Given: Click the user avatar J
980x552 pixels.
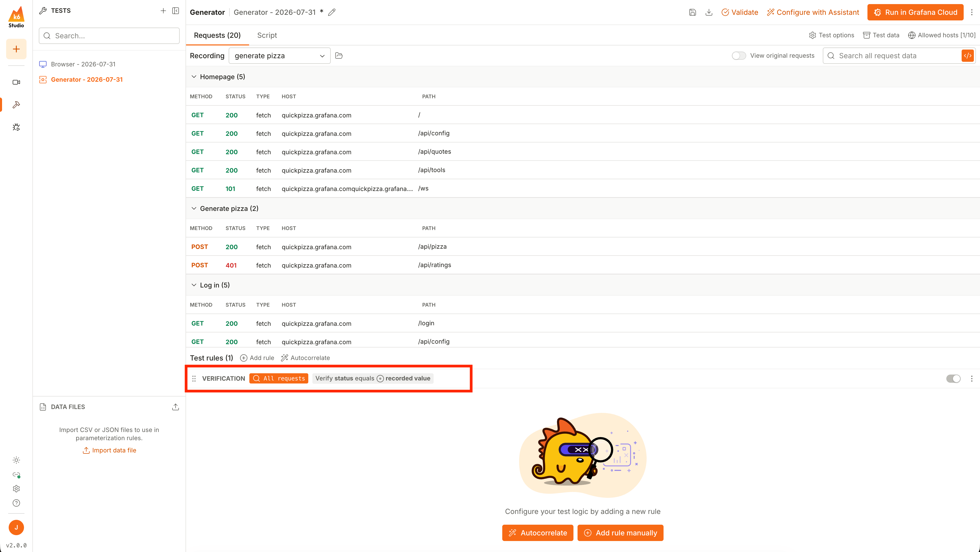Looking at the screenshot, I should [x=16, y=527].
